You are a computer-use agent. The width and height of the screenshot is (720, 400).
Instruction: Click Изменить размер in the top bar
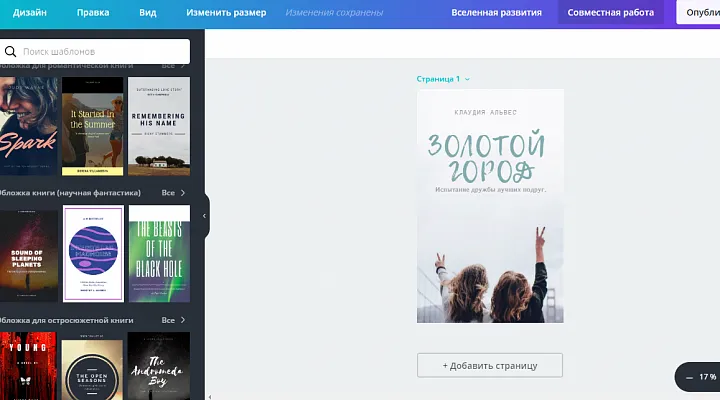click(x=226, y=13)
